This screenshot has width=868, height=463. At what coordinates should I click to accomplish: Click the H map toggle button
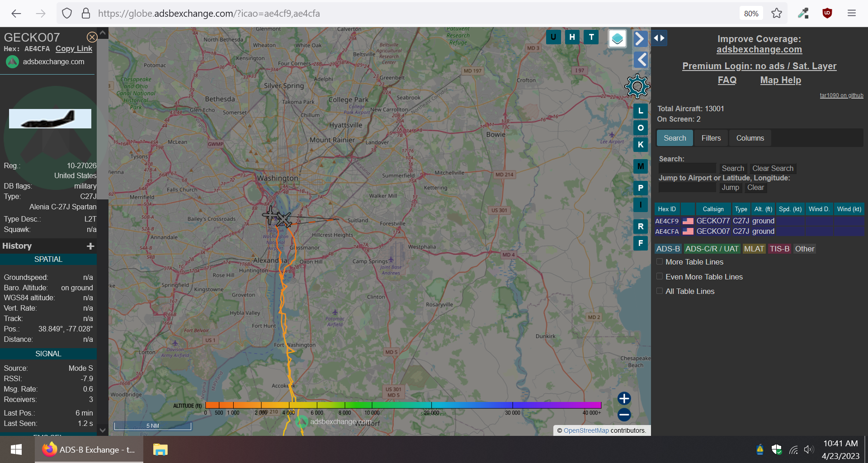pos(572,37)
